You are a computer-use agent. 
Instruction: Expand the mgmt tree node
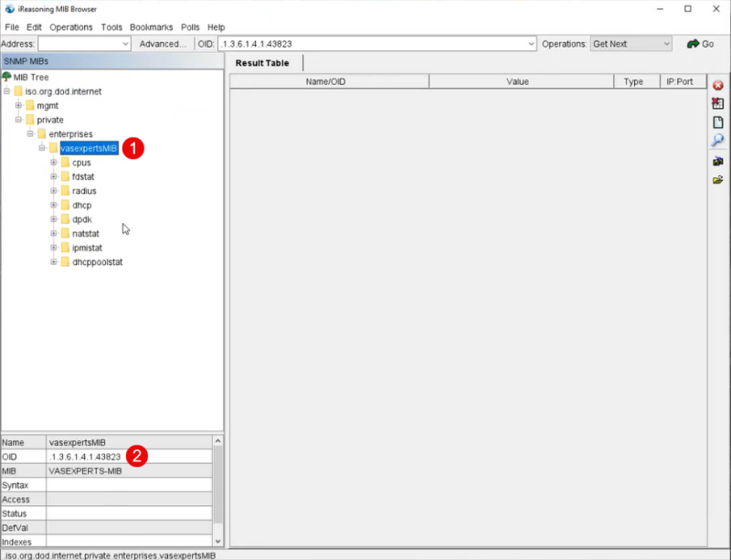click(18, 106)
